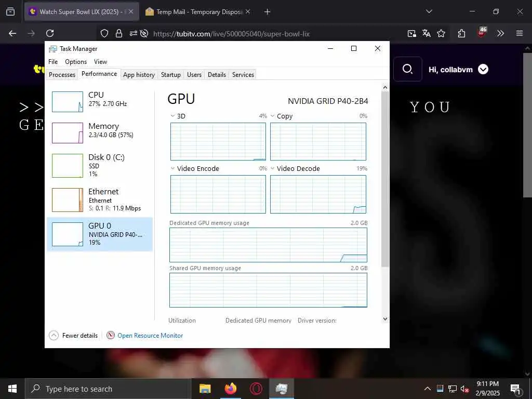Click Tubi search magnifier icon
This screenshot has height=399, width=532.
pyautogui.click(x=407, y=69)
